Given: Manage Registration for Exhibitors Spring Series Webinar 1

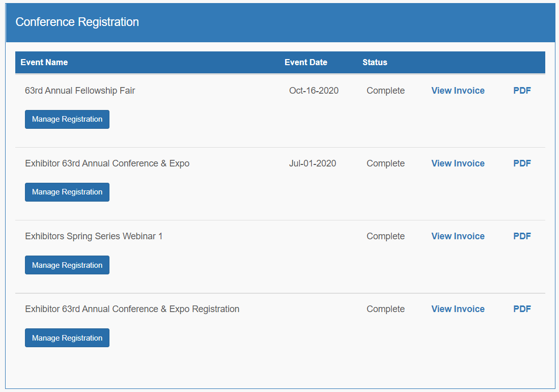Looking at the screenshot, I should point(67,265).
